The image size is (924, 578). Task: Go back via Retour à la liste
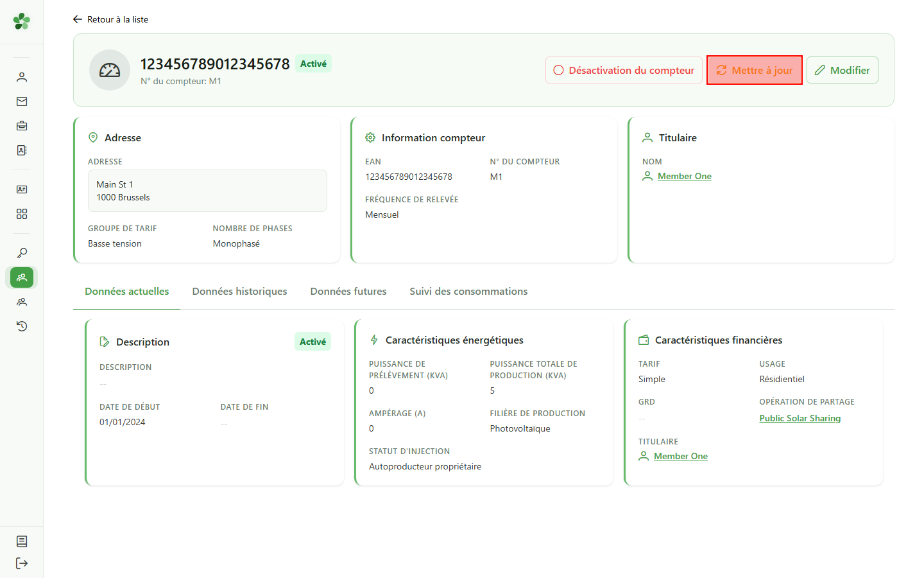tap(110, 19)
